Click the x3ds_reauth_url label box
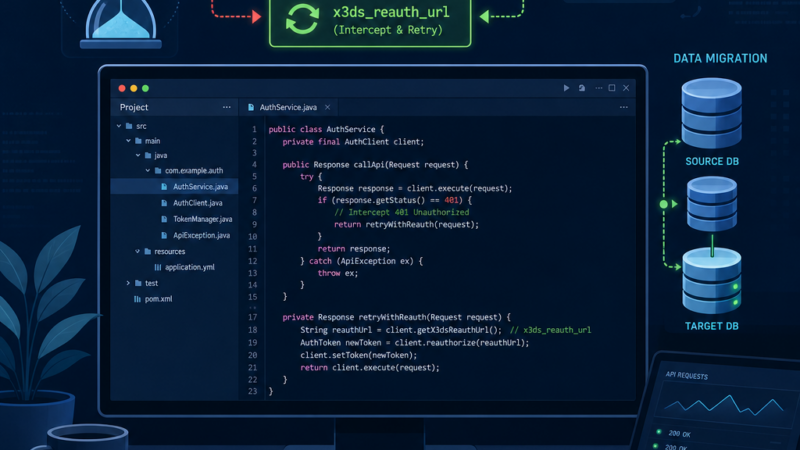The image size is (800, 450). (x=370, y=22)
